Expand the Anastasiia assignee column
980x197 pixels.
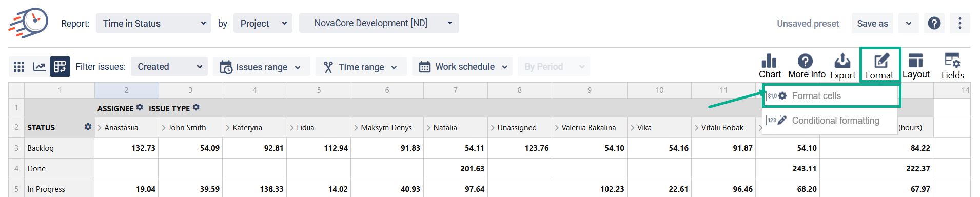click(100, 128)
